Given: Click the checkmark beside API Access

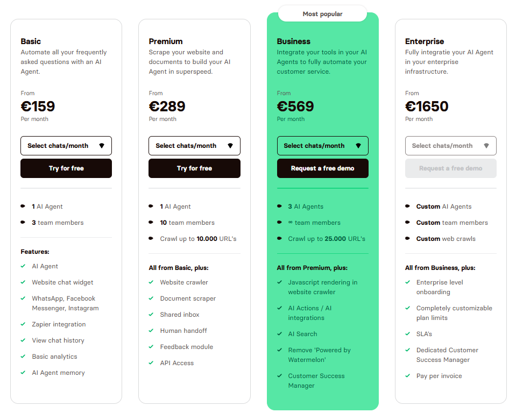Looking at the screenshot, I should pyautogui.click(x=151, y=363).
